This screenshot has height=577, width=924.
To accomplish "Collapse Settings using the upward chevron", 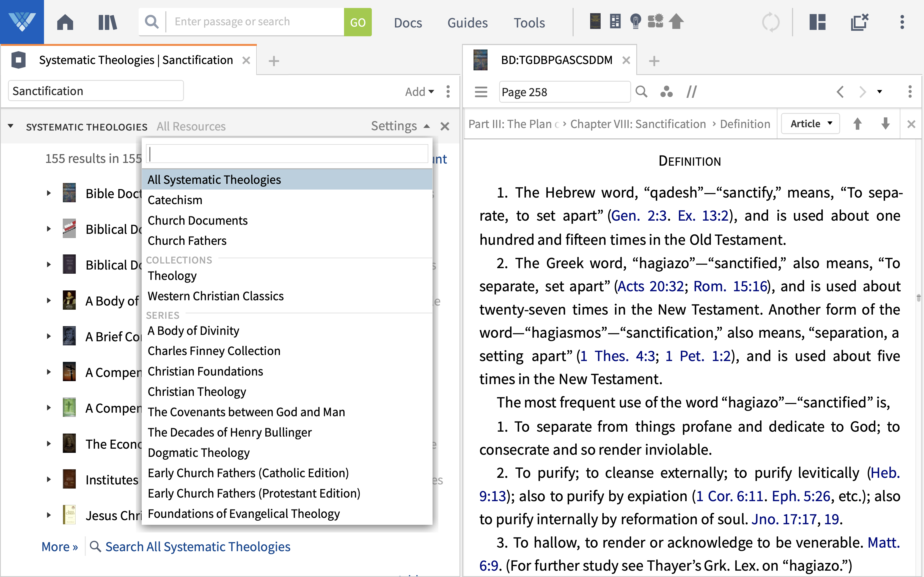I will (427, 126).
